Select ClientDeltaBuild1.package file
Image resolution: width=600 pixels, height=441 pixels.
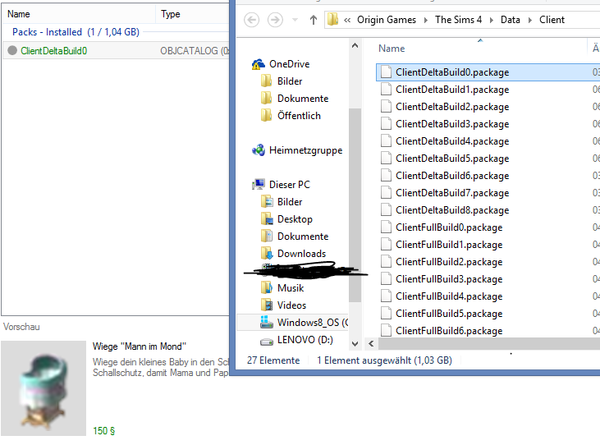(452, 90)
